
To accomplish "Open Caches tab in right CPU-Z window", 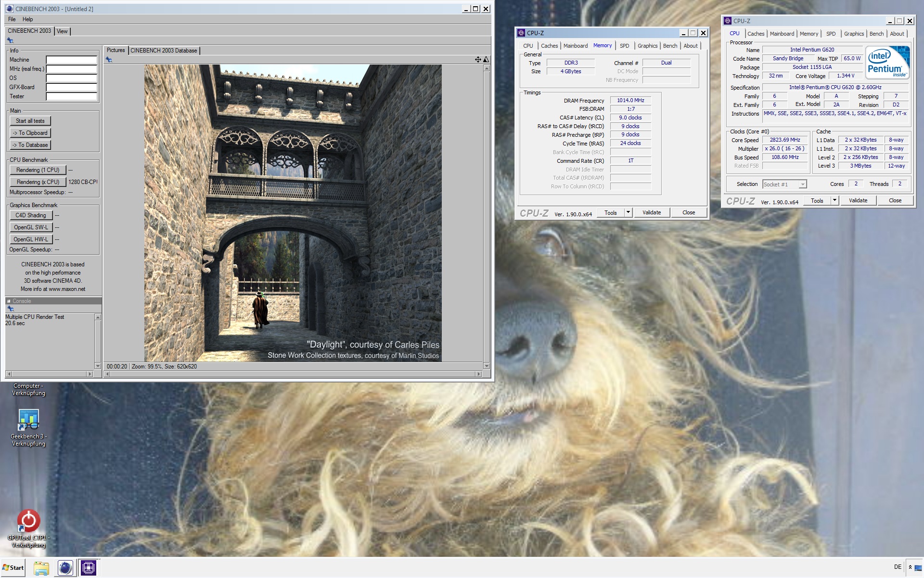I will tap(756, 34).
